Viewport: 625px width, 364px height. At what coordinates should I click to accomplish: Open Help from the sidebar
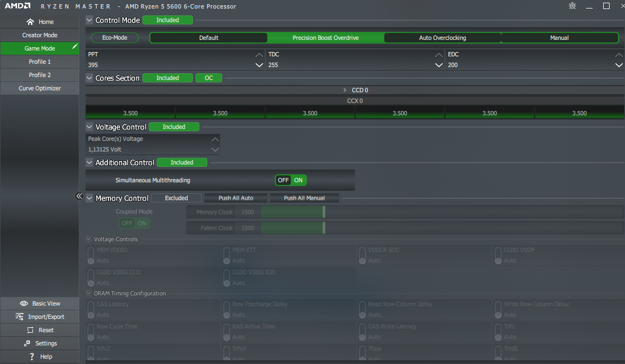click(x=40, y=357)
